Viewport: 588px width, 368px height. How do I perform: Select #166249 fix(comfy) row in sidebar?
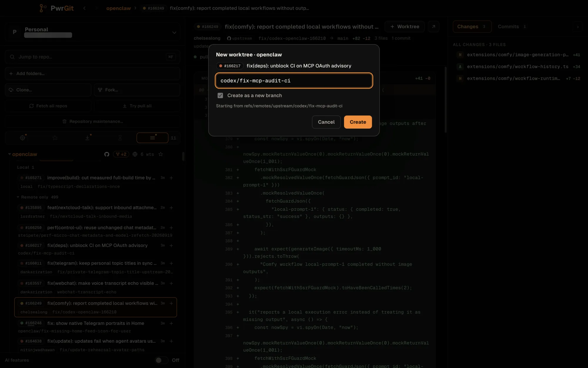pyautogui.click(x=96, y=307)
